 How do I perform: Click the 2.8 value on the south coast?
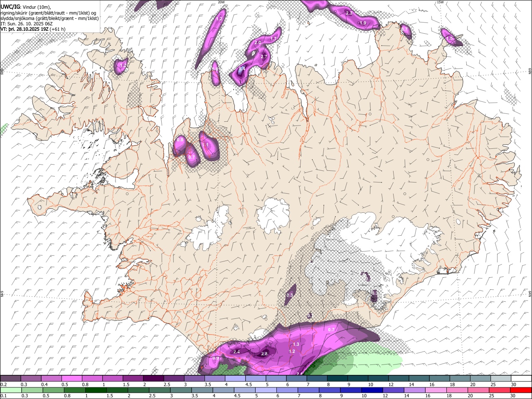(x=264, y=354)
